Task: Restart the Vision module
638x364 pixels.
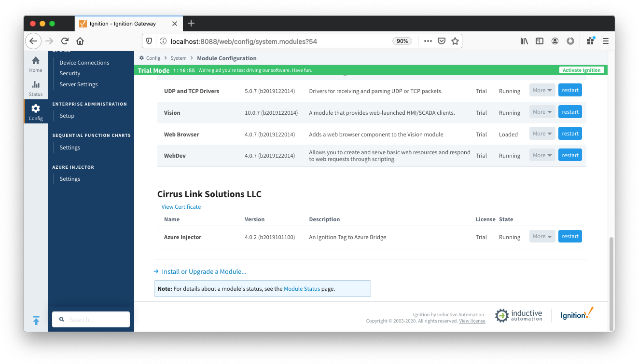Action: pyautogui.click(x=570, y=112)
